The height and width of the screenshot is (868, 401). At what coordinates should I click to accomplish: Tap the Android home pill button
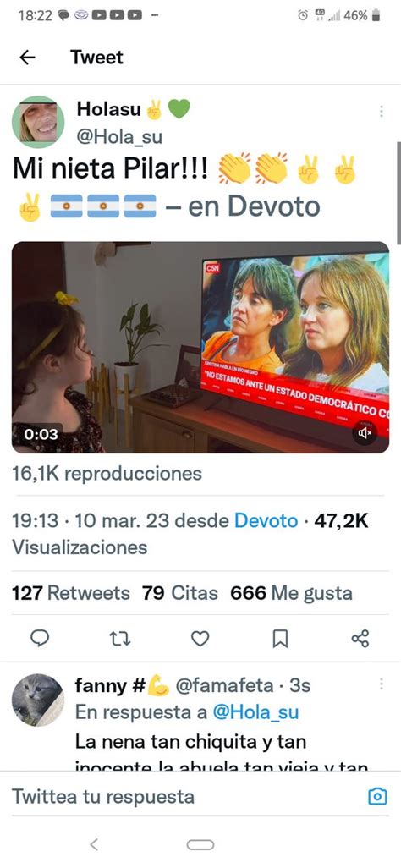[200, 844]
